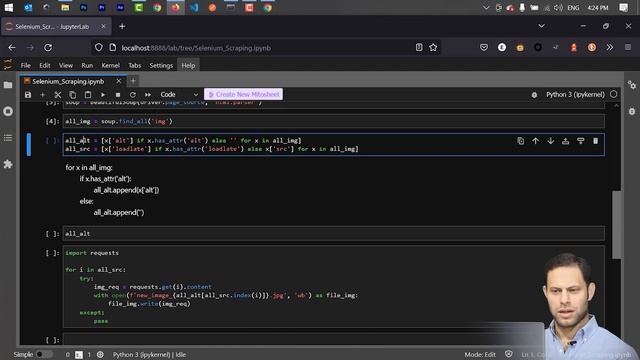The width and height of the screenshot is (640, 360).
Task: Bookmark this page with star icon
Action: [x=433, y=48]
